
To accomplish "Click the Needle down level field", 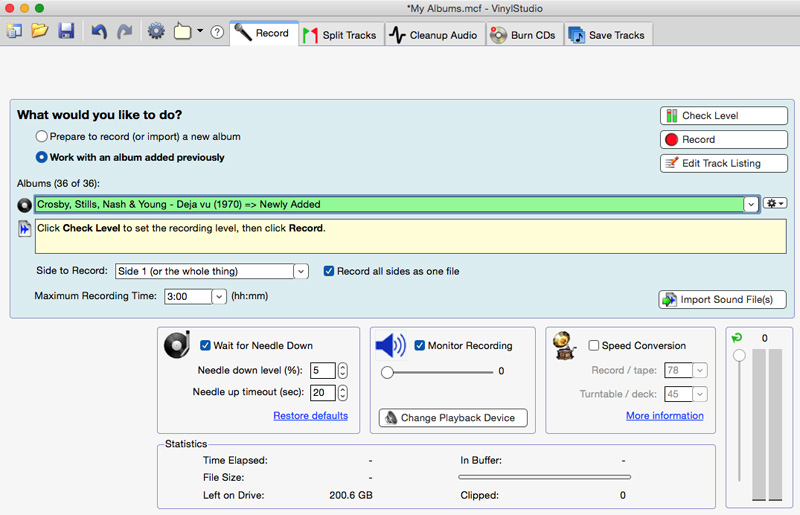I will [x=322, y=370].
